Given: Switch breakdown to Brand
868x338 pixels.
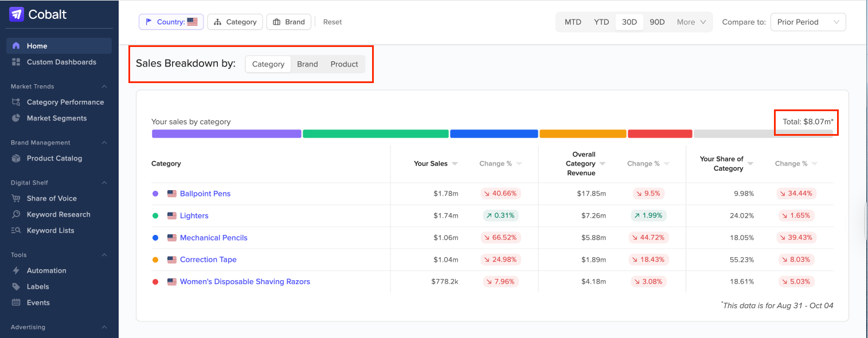Looking at the screenshot, I should tap(307, 64).
